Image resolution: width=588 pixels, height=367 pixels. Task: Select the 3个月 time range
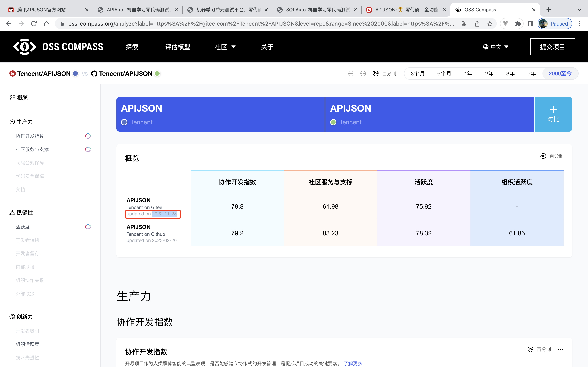[418, 73]
